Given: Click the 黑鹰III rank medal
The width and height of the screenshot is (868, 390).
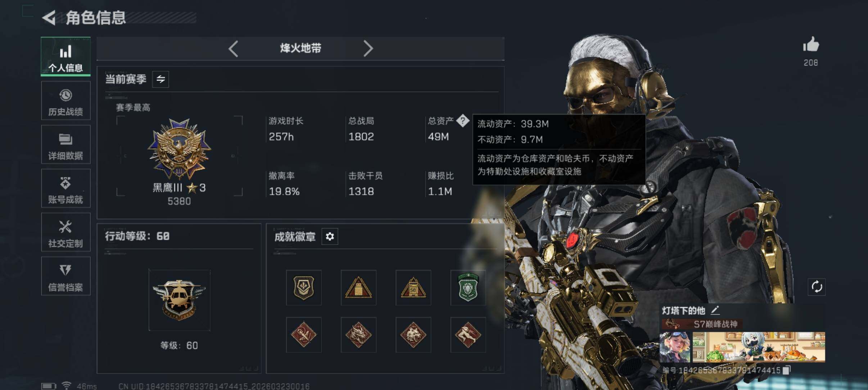Looking at the screenshot, I should point(179,149).
